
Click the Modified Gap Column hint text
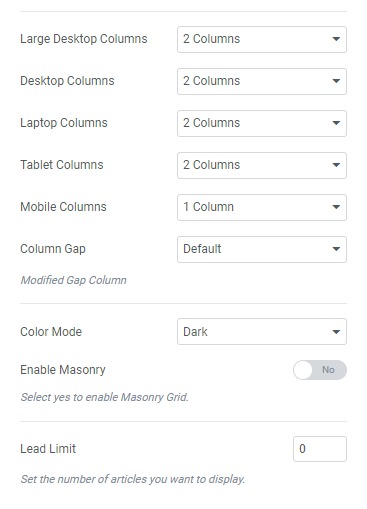click(x=73, y=280)
